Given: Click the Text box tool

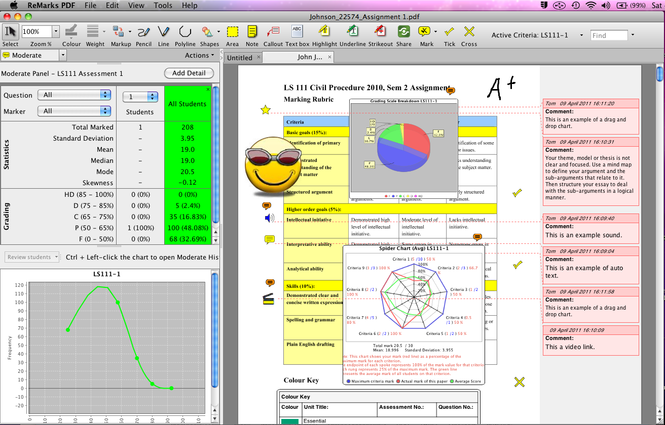Looking at the screenshot, I should tap(297, 36).
